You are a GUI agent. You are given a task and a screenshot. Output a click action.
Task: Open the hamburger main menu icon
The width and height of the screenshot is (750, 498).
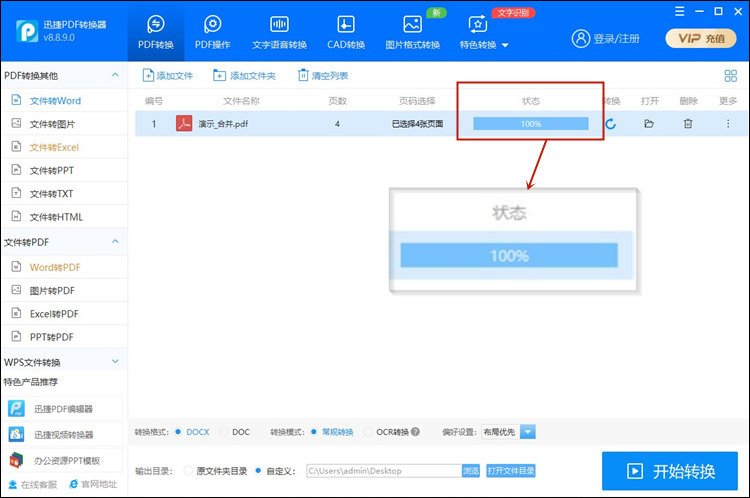click(679, 11)
